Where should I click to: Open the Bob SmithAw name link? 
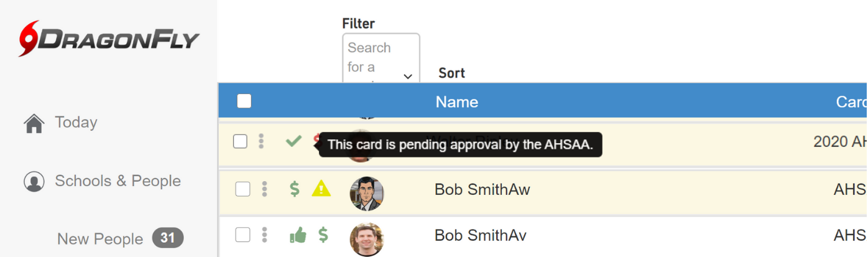coord(482,189)
